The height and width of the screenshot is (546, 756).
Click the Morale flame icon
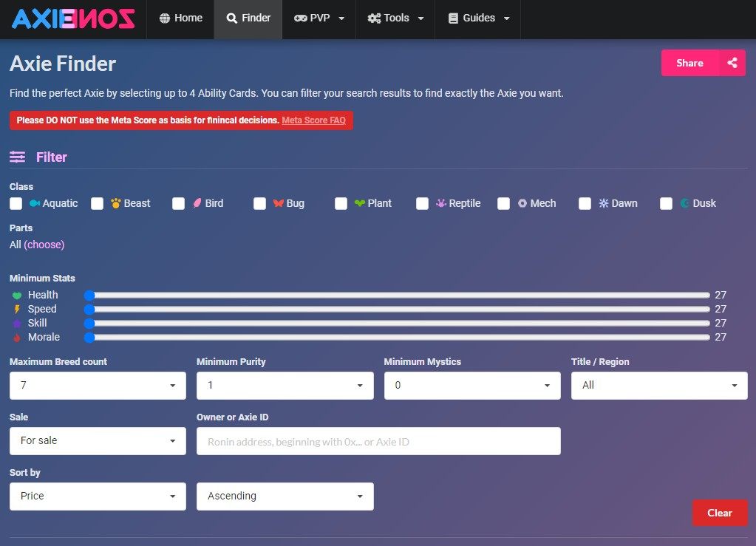tap(18, 338)
